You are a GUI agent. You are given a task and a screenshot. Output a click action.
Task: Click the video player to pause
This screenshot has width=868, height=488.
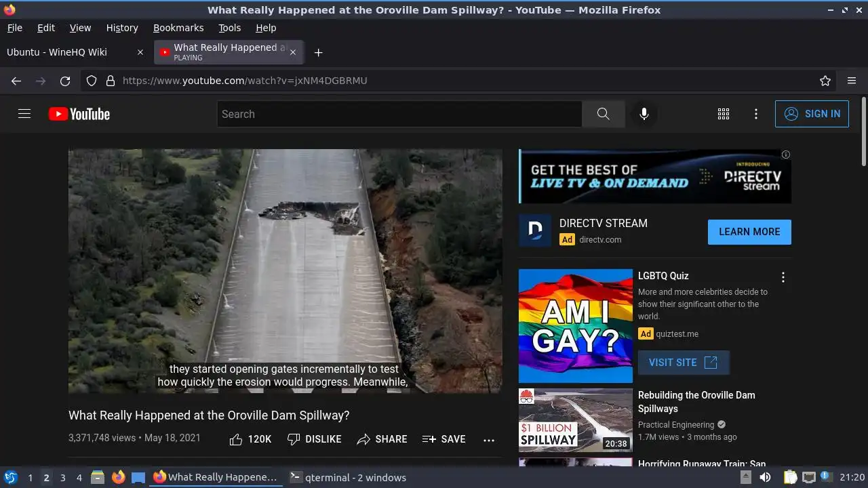pos(285,270)
